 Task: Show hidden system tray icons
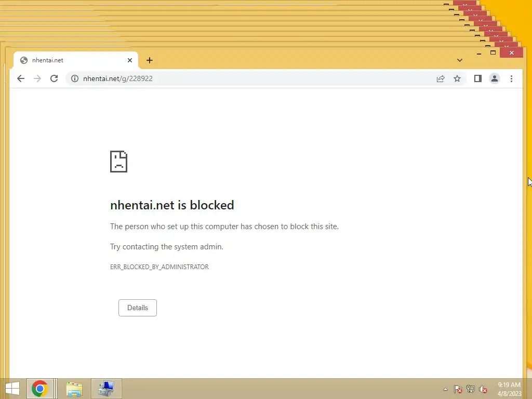click(x=445, y=389)
